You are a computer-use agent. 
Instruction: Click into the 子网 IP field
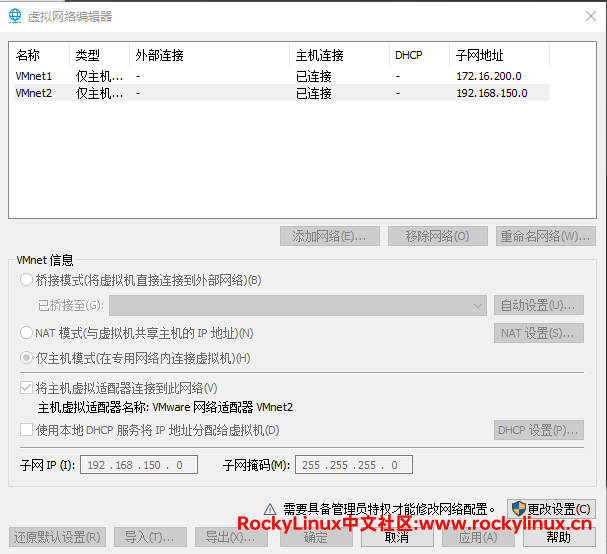(x=139, y=465)
